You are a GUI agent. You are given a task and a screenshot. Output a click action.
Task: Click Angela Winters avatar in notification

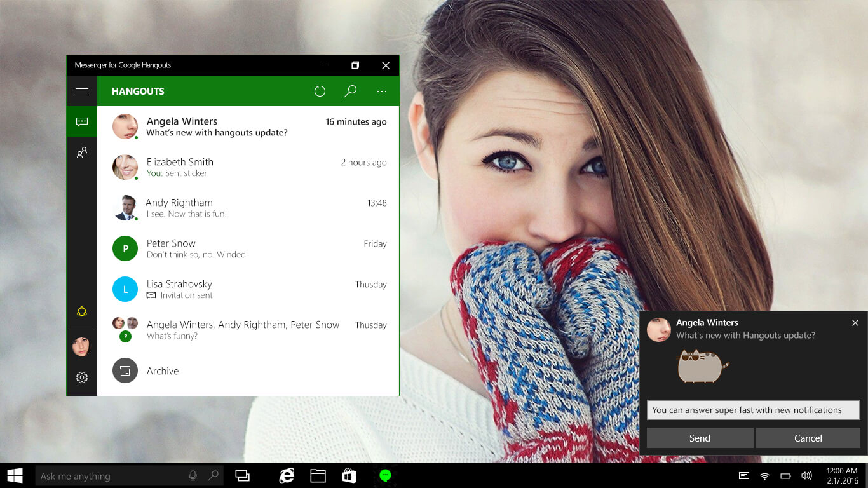(x=659, y=330)
